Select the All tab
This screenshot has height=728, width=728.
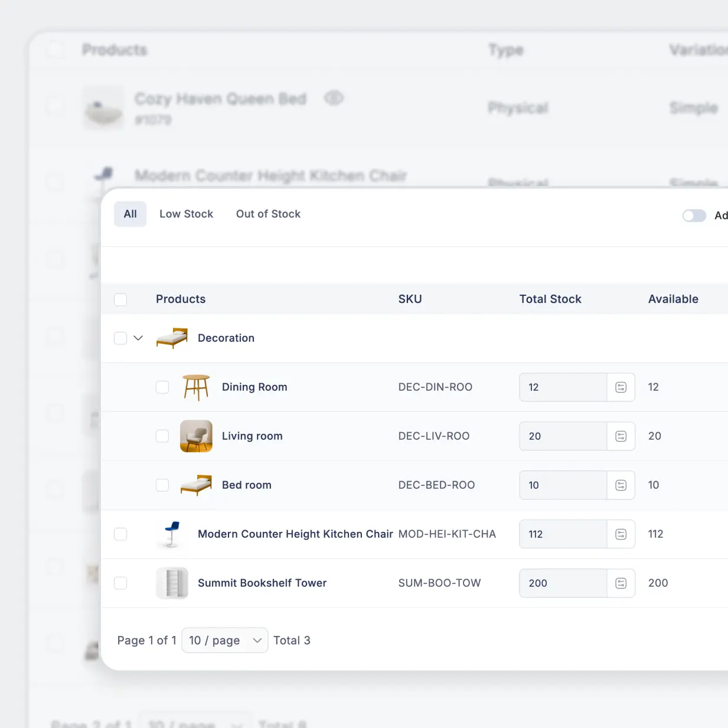(130, 214)
